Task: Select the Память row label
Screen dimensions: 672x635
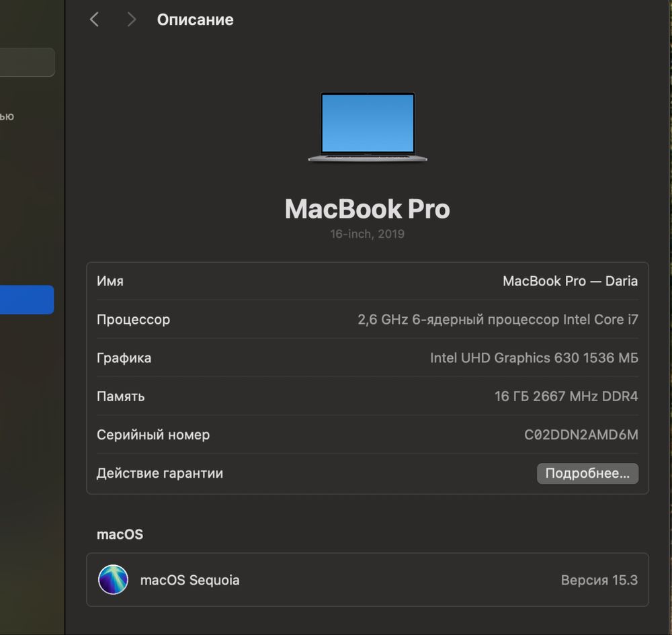Action: tap(120, 396)
